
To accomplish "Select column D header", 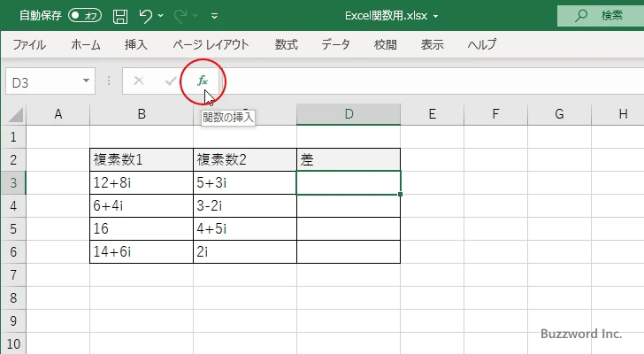I will point(349,114).
